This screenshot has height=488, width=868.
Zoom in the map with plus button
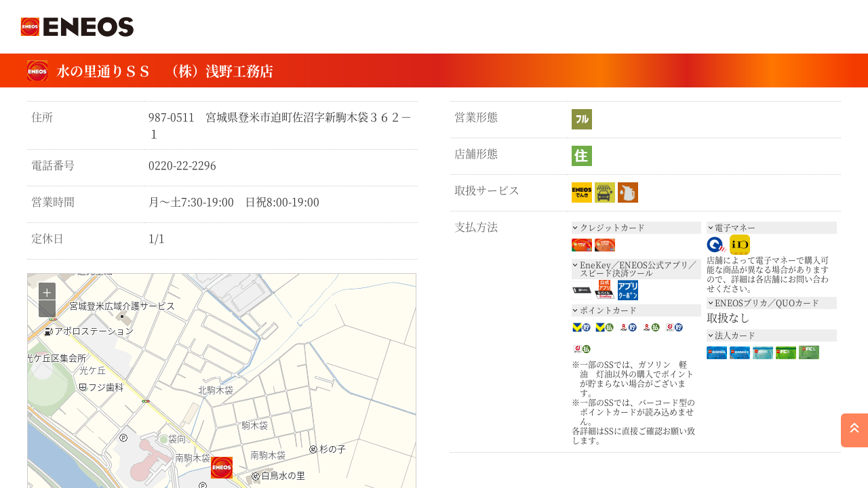tap(47, 292)
